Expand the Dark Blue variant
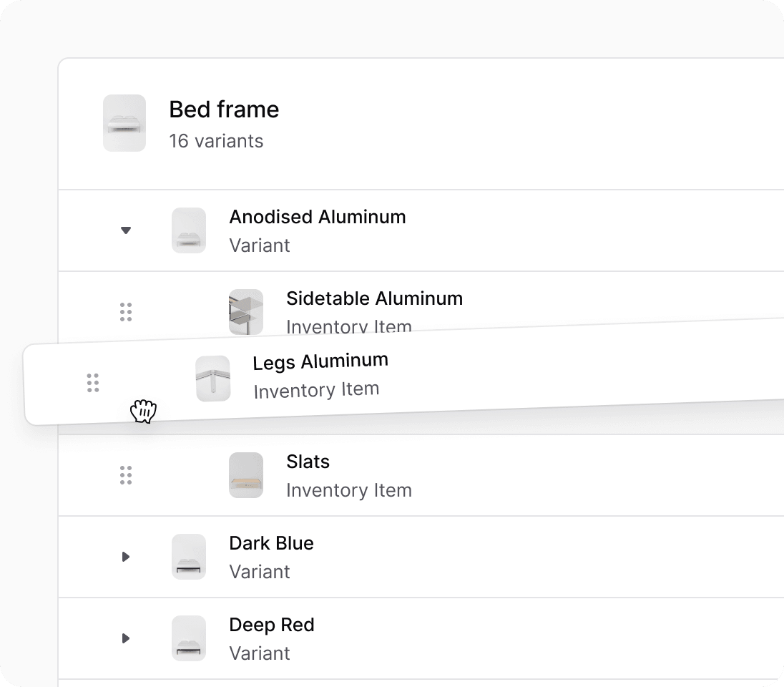 pyautogui.click(x=126, y=557)
